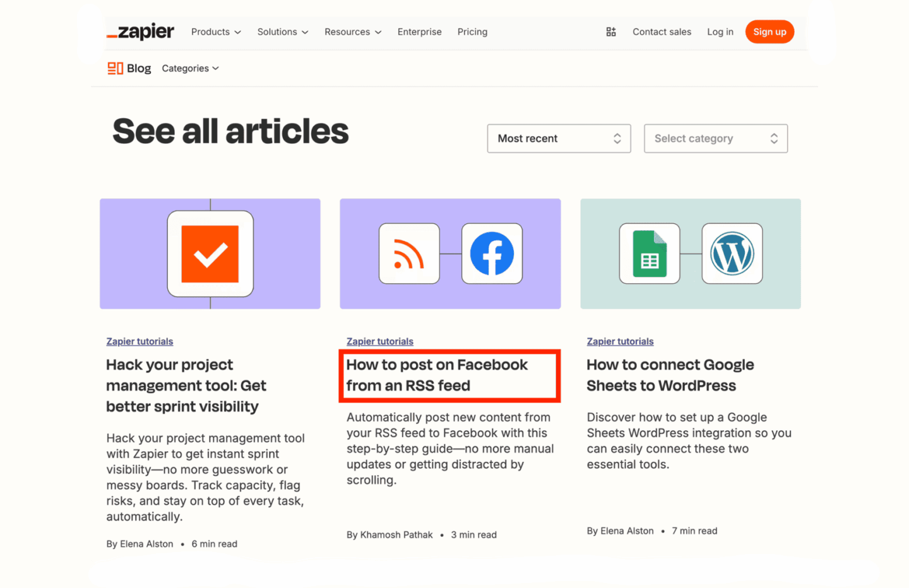Image resolution: width=909 pixels, height=588 pixels.
Task: Click the Facebook icon in thumbnail
Action: [x=492, y=254]
